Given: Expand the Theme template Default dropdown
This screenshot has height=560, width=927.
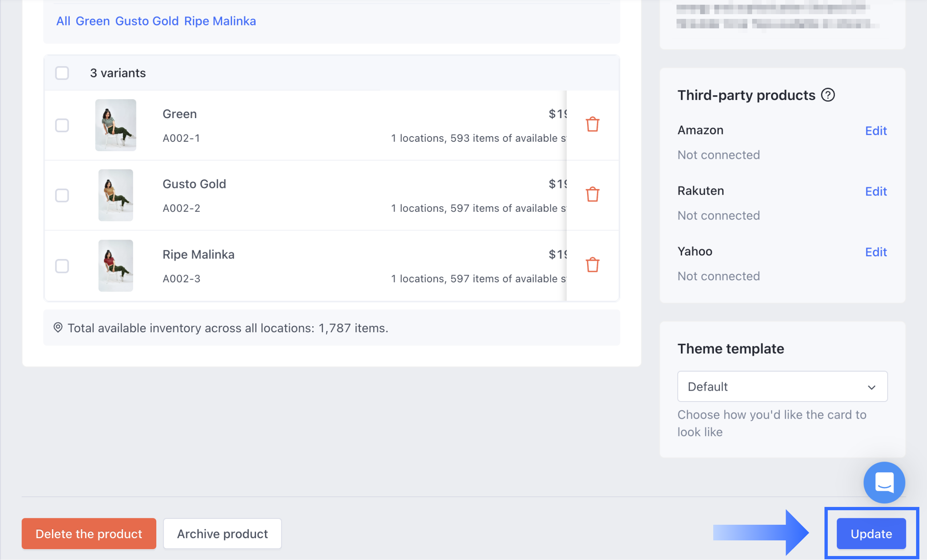Looking at the screenshot, I should (x=782, y=387).
